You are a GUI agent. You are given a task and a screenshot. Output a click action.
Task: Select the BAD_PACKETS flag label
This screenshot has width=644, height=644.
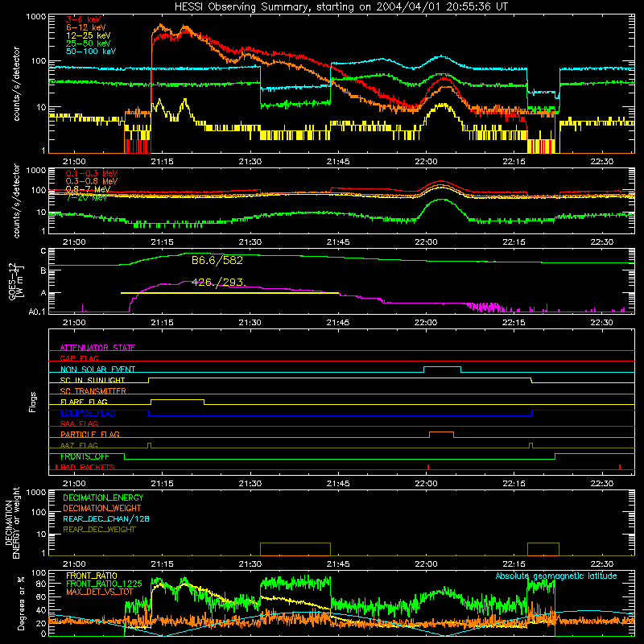pyautogui.click(x=88, y=467)
